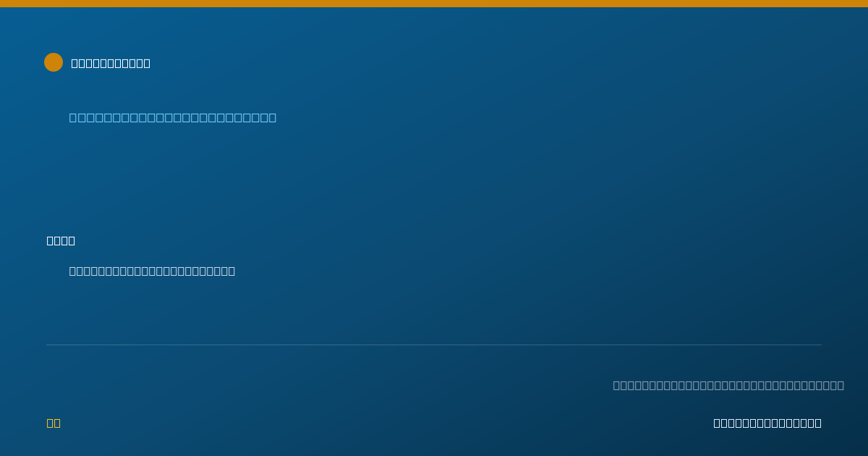Click the first character of the light-blue headline
The height and width of the screenshot is (456, 868).
point(73,117)
